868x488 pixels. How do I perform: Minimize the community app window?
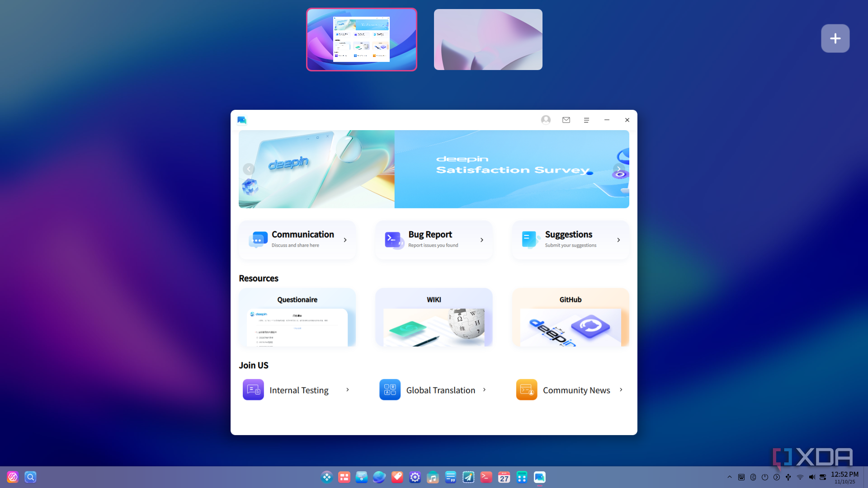point(607,120)
